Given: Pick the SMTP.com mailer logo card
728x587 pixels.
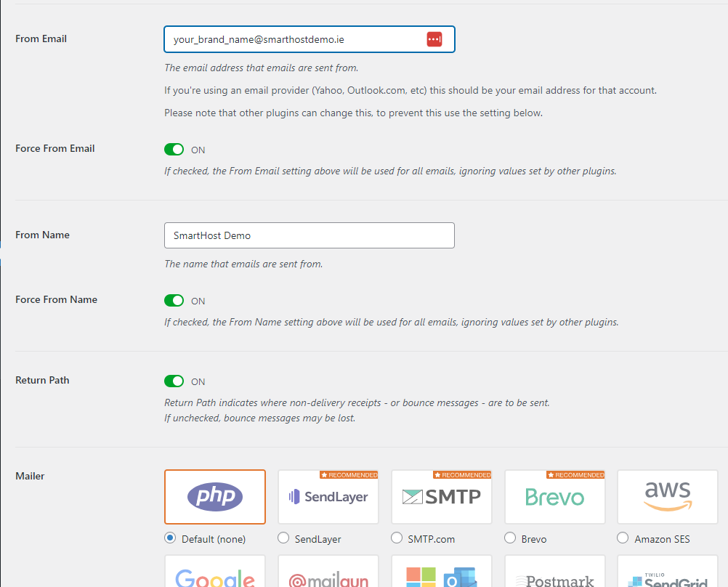Looking at the screenshot, I should (x=442, y=497).
